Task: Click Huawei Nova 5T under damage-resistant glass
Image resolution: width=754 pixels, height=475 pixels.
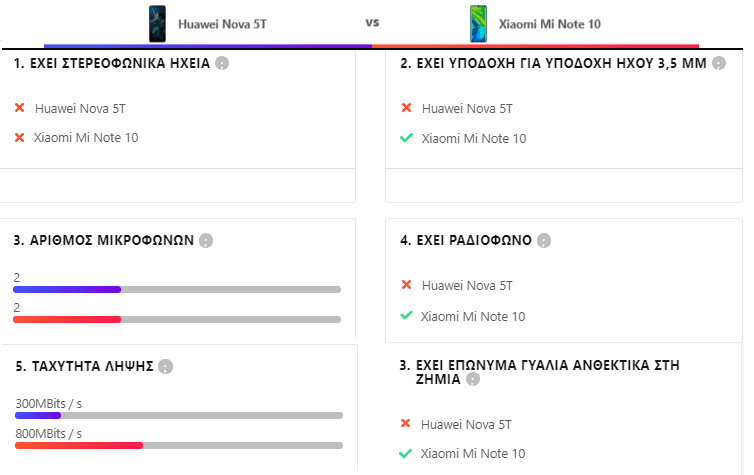Action: (466, 425)
